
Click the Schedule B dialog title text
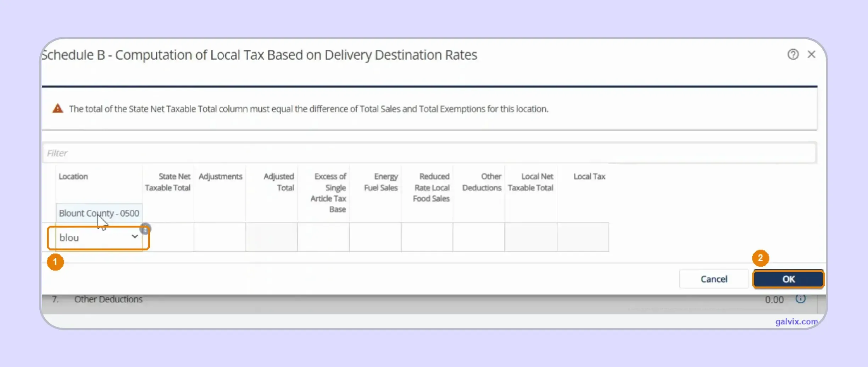click(259, 55)
